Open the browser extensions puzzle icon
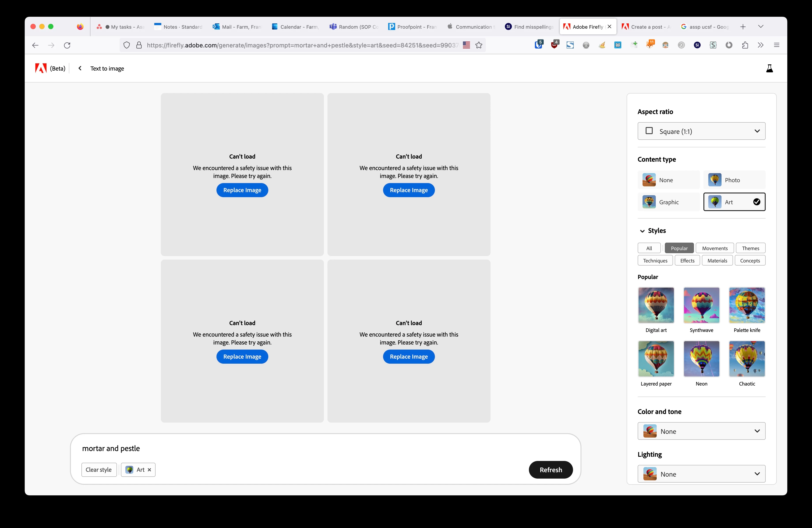The image size is (812, 528). (x=745, y=45)
